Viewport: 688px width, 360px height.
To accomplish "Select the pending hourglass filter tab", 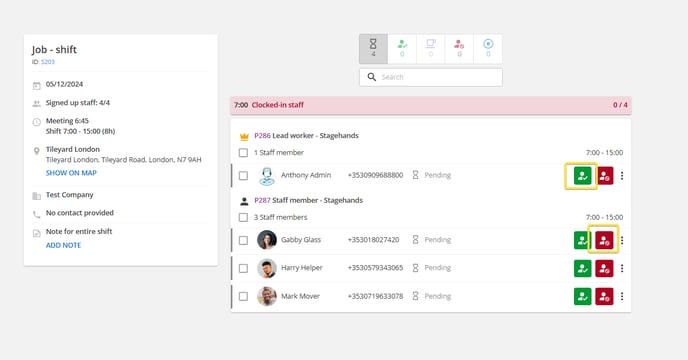I will pyautogui.click(x=373, y=49).
